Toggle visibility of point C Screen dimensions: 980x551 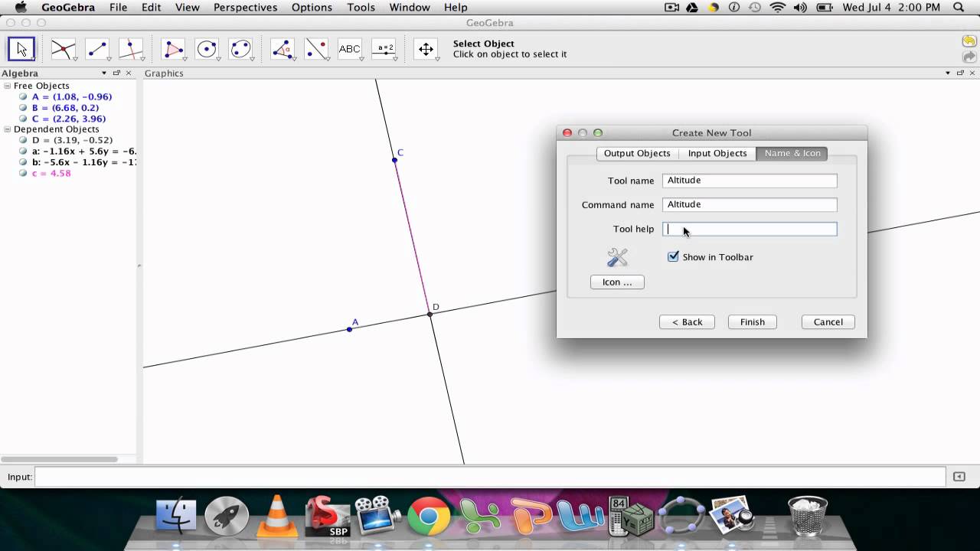24,119
